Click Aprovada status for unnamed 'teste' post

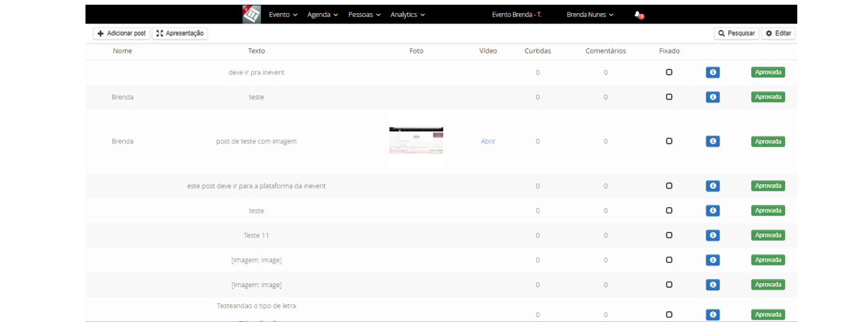768,210
